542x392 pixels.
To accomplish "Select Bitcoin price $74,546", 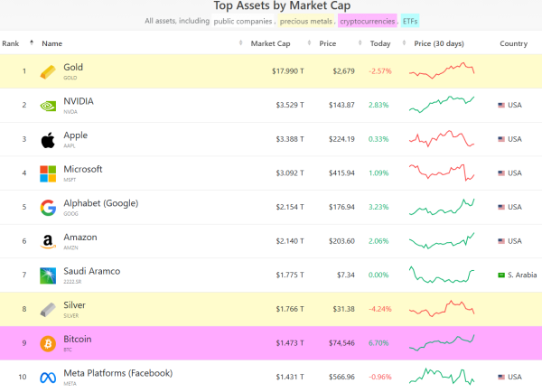I will [341, 343].
